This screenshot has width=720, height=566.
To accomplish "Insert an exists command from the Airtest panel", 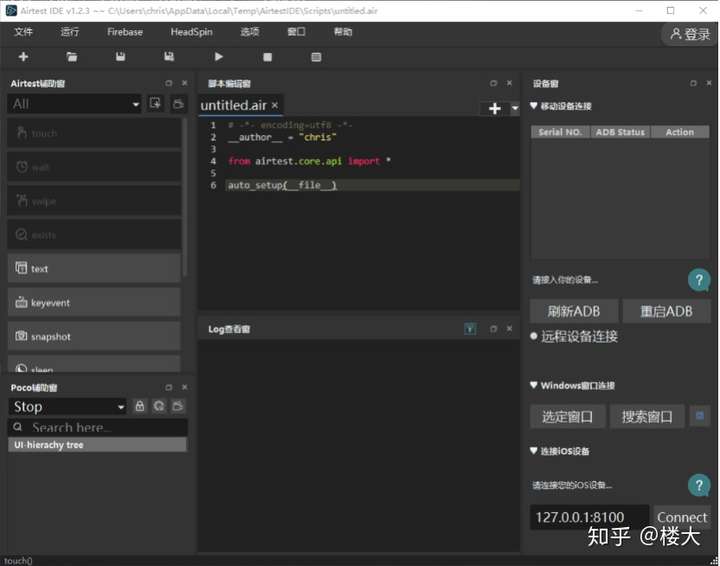I will coord(94,235).
